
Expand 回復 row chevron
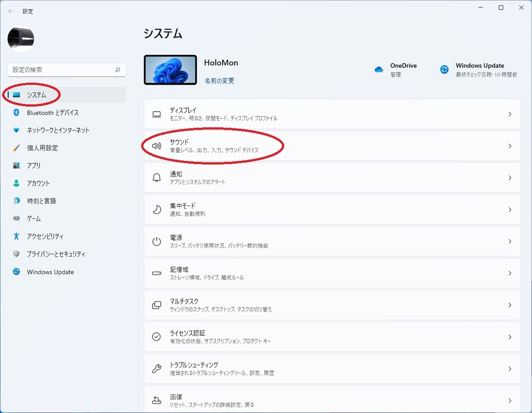coord(510,401)
